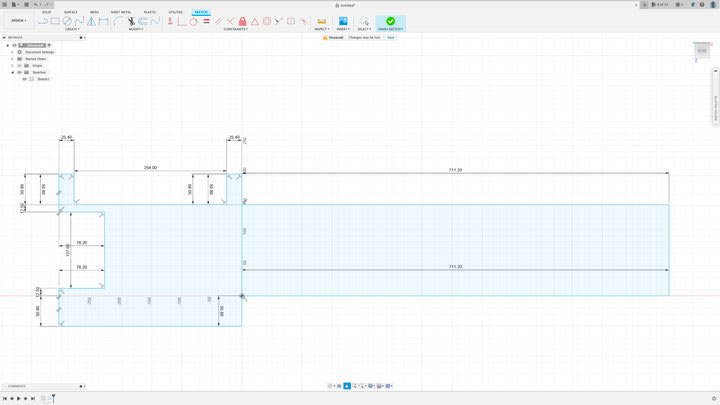Screen dimensions: 720x405
Task: Open the File menu dropdown
Action: click(x=16, y=5)
